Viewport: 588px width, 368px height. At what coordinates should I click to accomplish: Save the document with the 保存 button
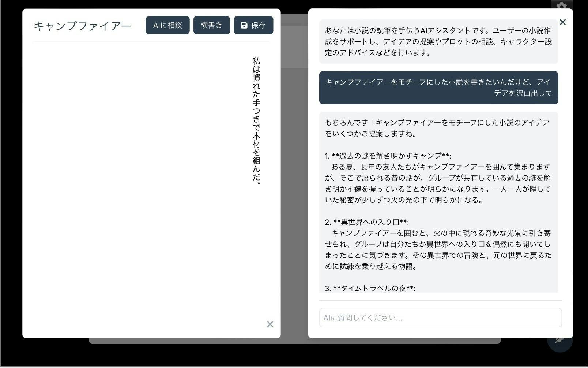point(253,25)
